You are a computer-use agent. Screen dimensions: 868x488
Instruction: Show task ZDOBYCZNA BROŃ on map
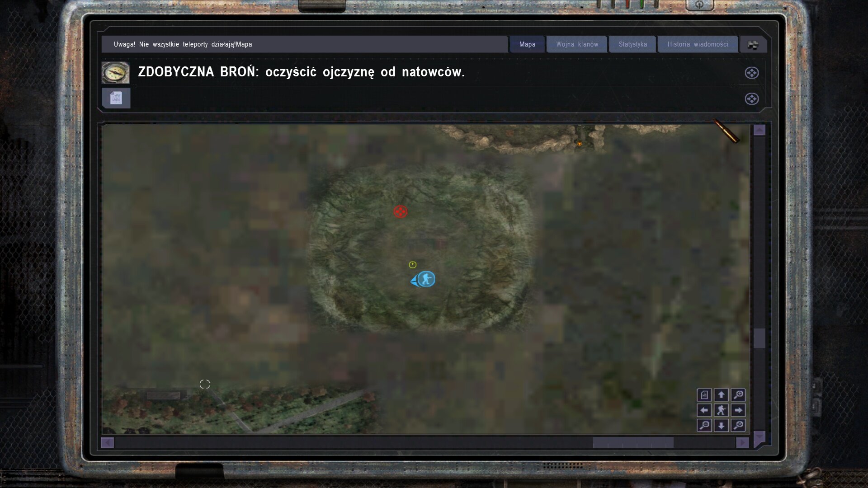click(751, 73)
